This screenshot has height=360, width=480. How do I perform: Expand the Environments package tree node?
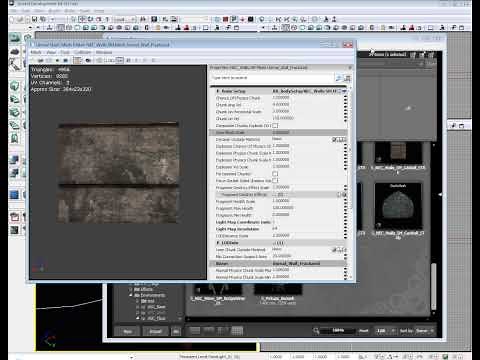(131, 295)
